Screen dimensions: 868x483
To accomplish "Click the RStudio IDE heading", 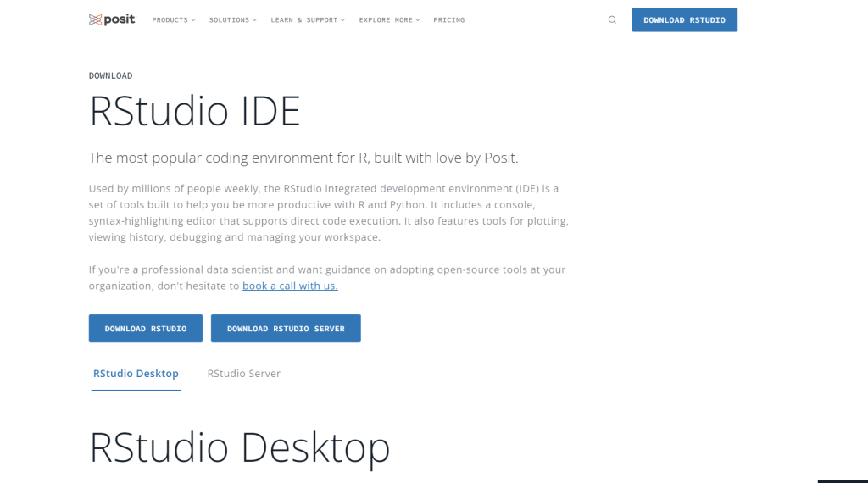I will point(194,111).
